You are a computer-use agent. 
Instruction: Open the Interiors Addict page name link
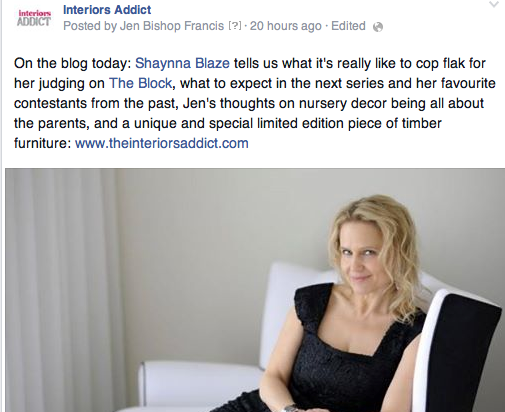107,10
